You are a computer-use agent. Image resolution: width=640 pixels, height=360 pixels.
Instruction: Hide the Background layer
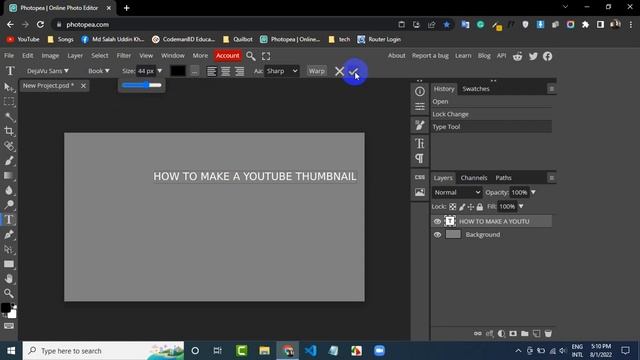point(437,235)
